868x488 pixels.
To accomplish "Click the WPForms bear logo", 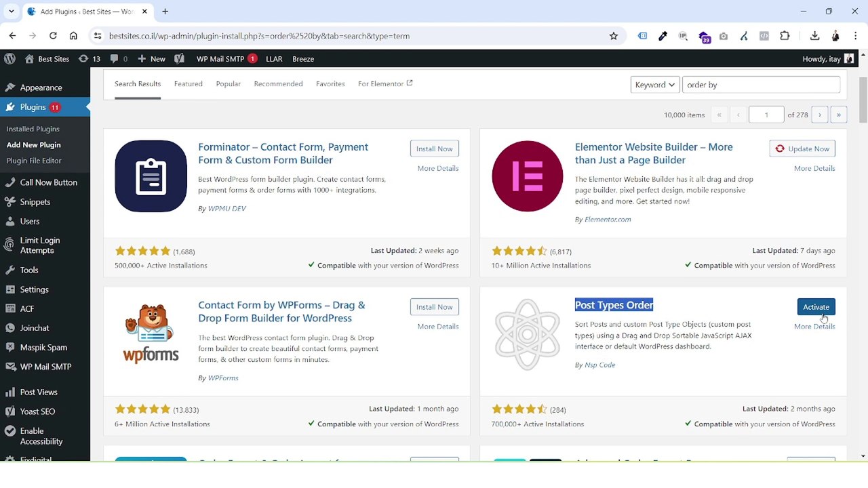I will [151, 334].
